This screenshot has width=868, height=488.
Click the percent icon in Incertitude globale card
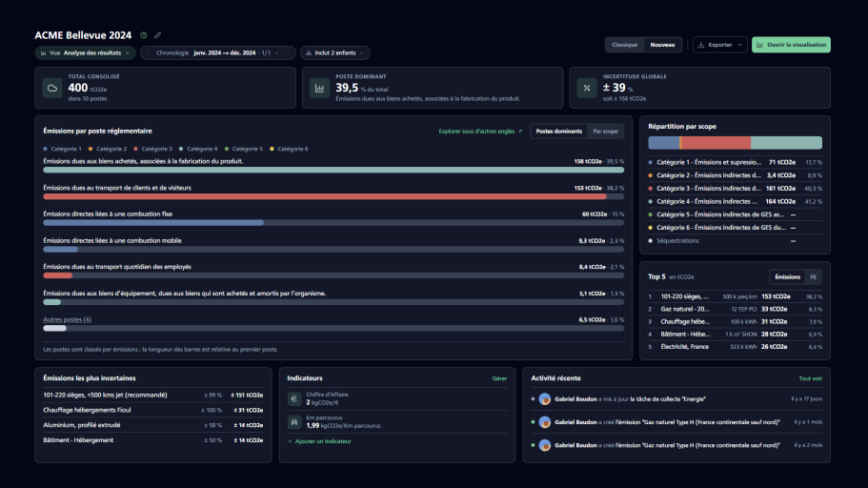587,88
